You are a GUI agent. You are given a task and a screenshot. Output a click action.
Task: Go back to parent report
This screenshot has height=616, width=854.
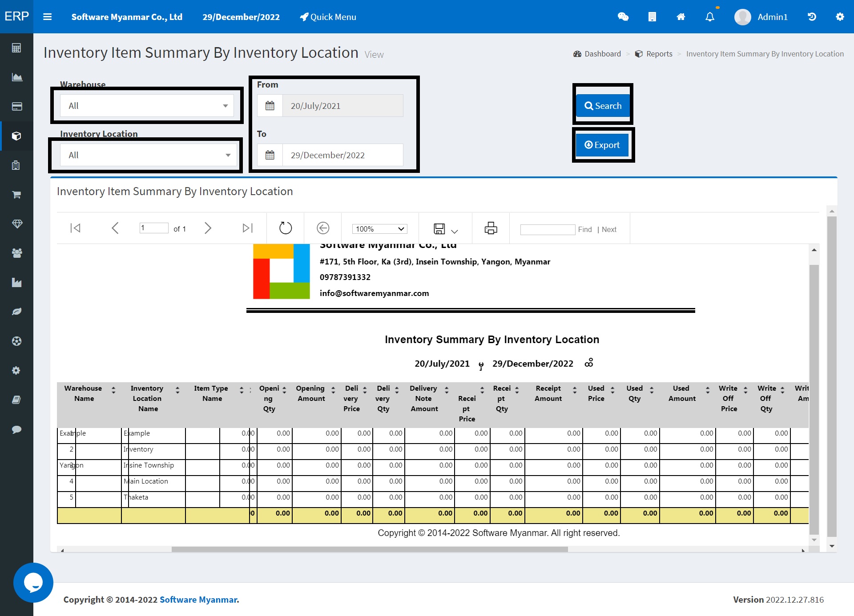pyautogui.click(x=323, y=228)
